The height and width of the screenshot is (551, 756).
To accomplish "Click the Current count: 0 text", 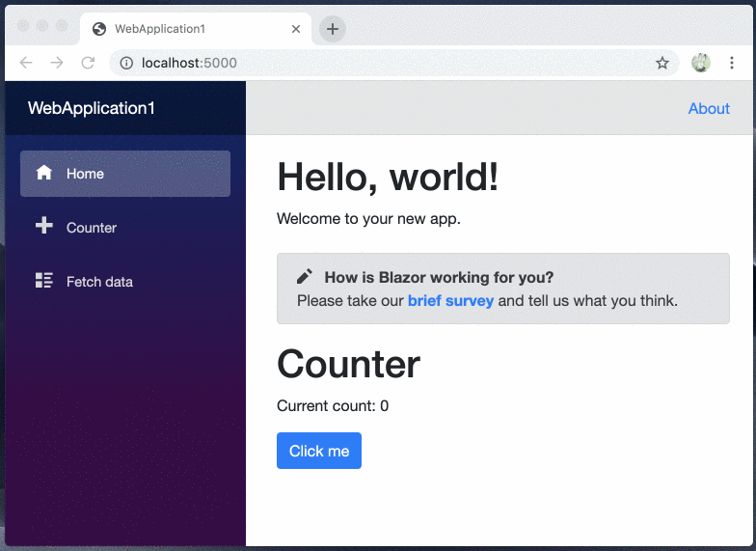I will [333, 405].
